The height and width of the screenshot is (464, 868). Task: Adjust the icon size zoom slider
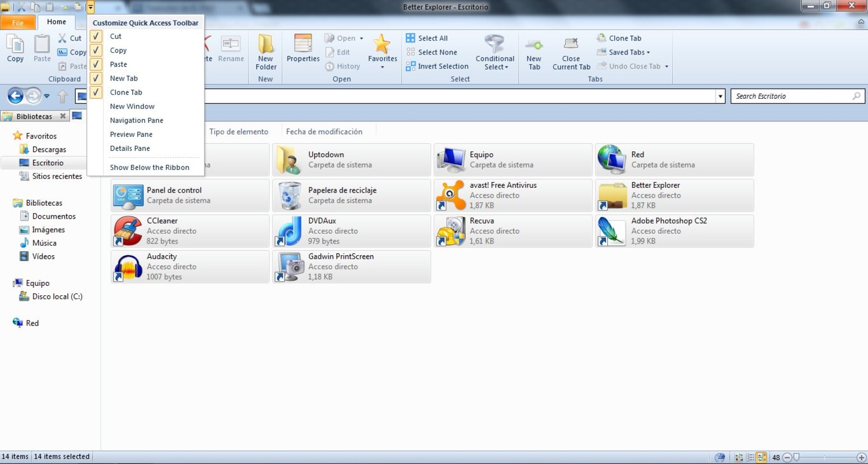click(797, 458)
